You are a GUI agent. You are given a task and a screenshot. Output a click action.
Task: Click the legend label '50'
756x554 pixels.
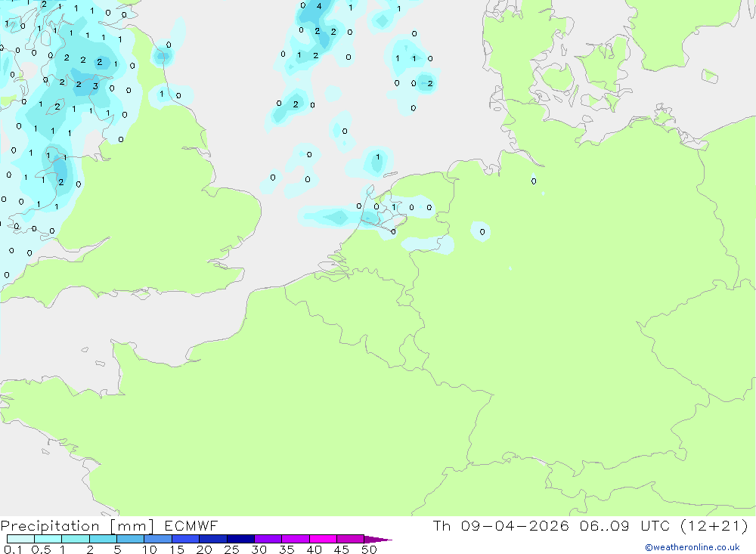point(369,549)
